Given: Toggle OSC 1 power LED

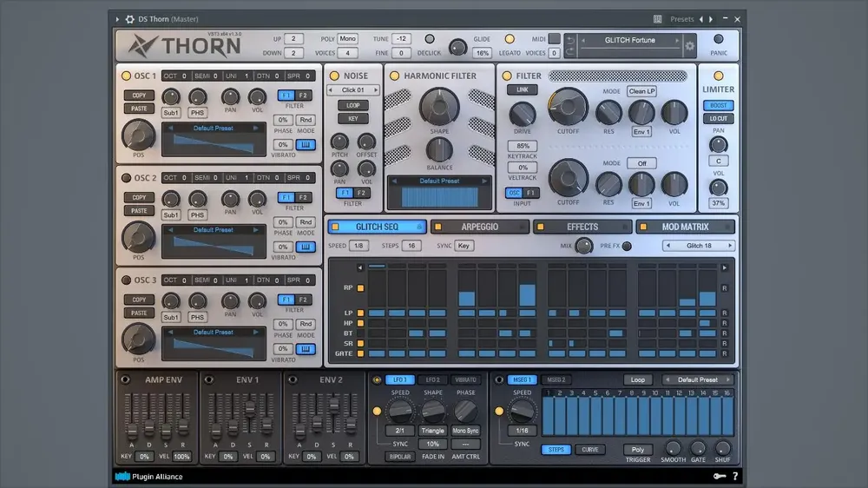Looking at the screenshot, I should tap(126, 76).
